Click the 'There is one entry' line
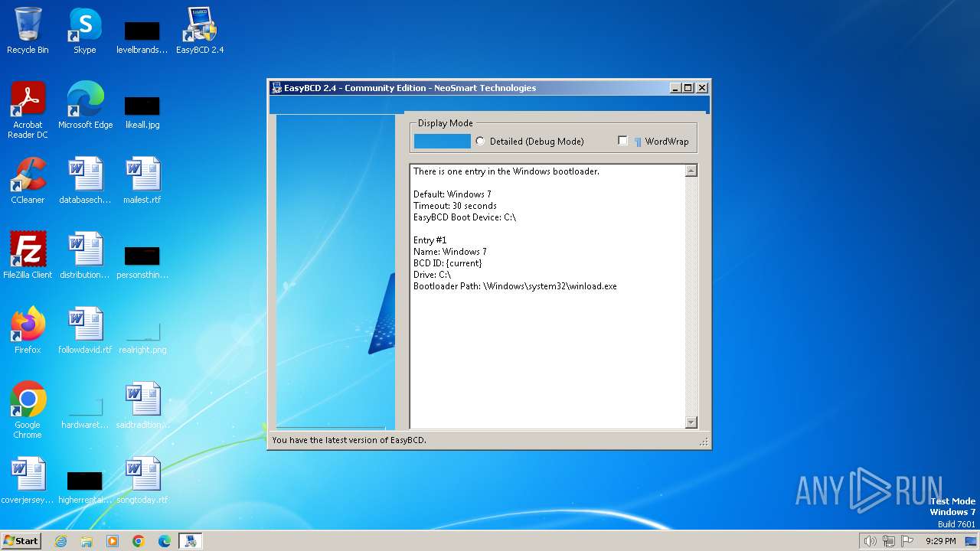The image size is (980, 551). (x=506, y=171)
